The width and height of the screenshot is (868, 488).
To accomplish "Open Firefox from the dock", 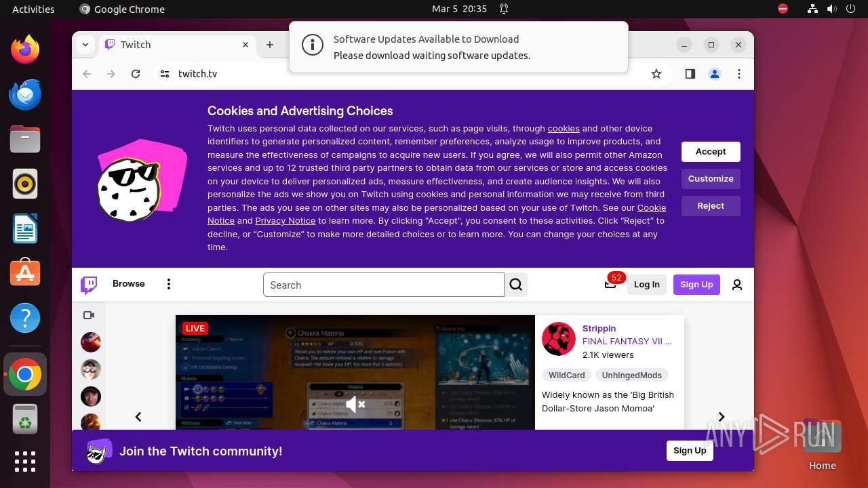I will click(x=25, y=49).
